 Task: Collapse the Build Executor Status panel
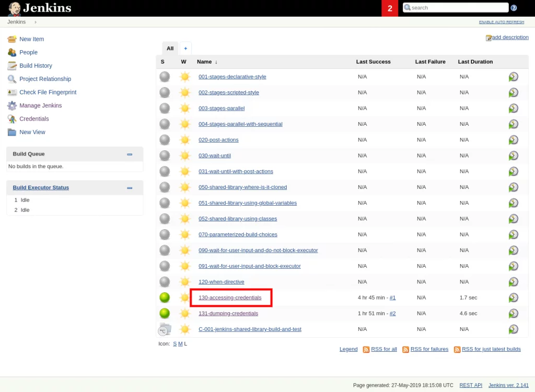130,188
